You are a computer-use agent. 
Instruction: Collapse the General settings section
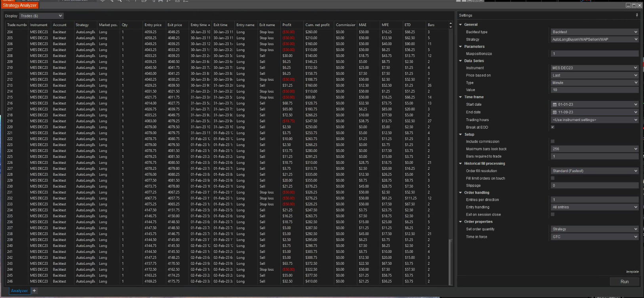461,25
